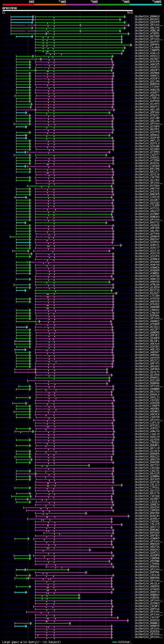
Task: Click the Large gaps legend text
Action: click(32, 642)
